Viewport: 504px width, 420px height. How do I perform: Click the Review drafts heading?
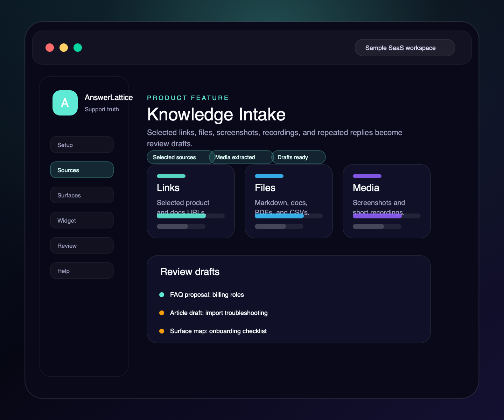coord(190,272)
